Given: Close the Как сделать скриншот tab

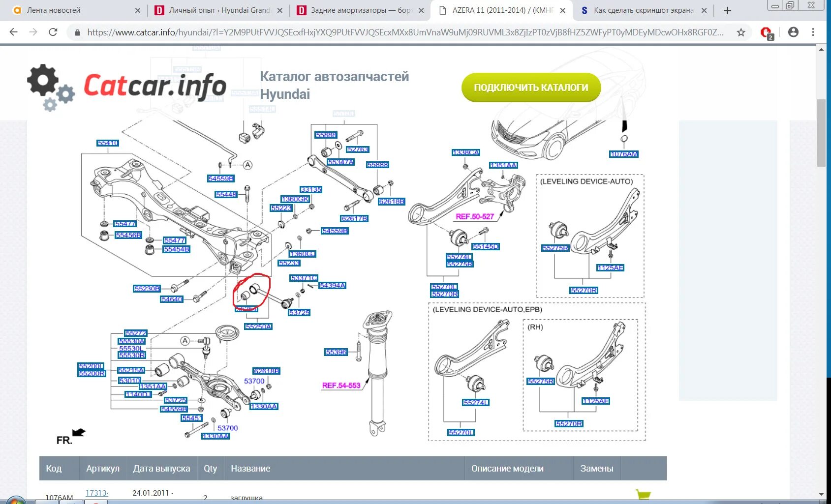Looking at the screenshot, I should pos(704,10).
